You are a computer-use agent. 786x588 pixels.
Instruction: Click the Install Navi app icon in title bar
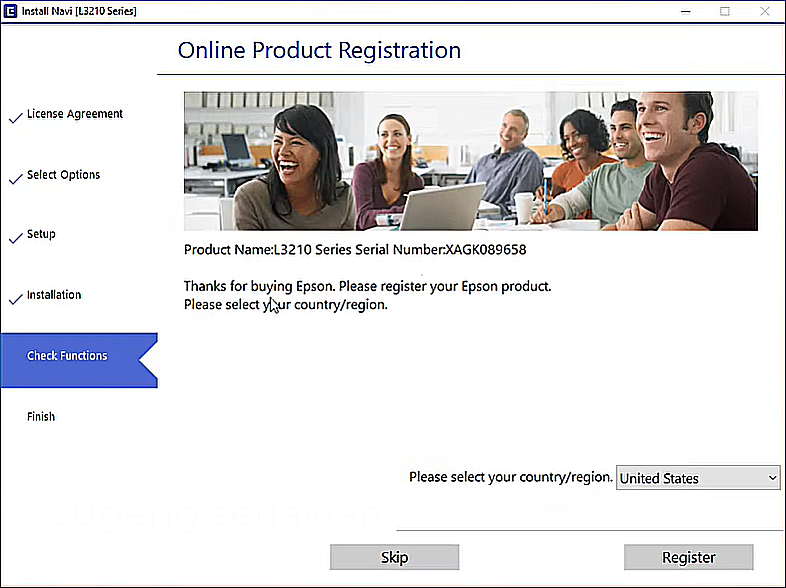tap(10, 10)
